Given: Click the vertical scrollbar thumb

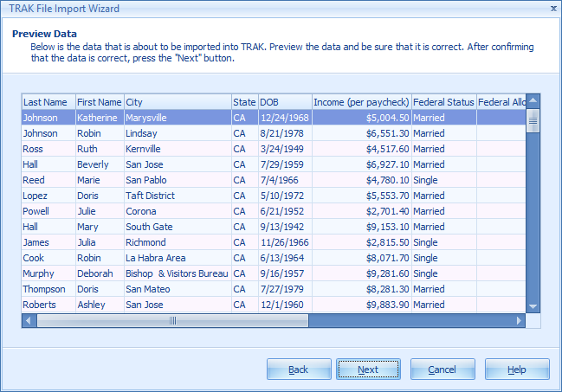Looking at the screenshot, I should pyautogui.click(x=533, y=122).
